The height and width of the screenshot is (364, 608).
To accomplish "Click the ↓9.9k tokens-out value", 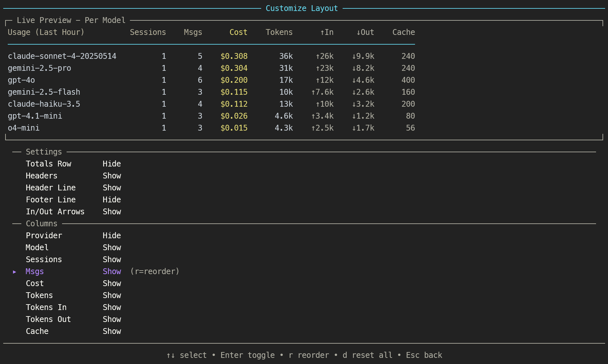I will click(x=363, y=56).
